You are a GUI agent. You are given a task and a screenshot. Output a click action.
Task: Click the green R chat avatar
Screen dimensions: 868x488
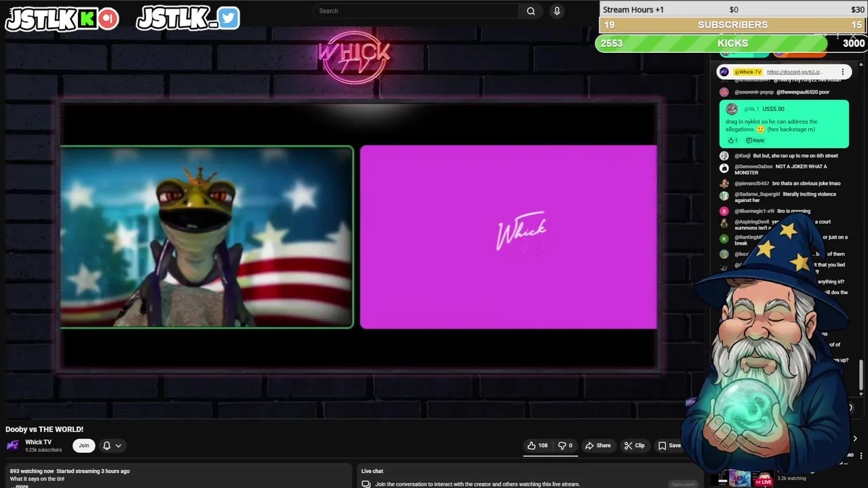click(x=724, y=239)
